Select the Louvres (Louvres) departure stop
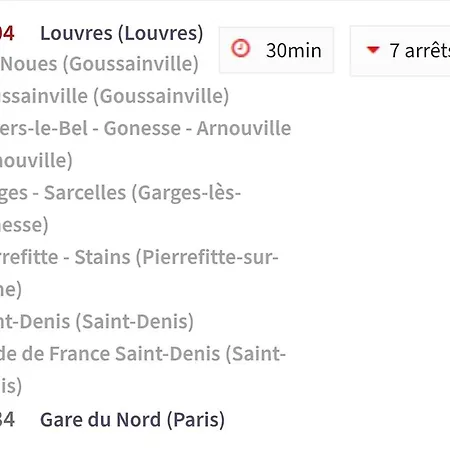 [122, 33]
